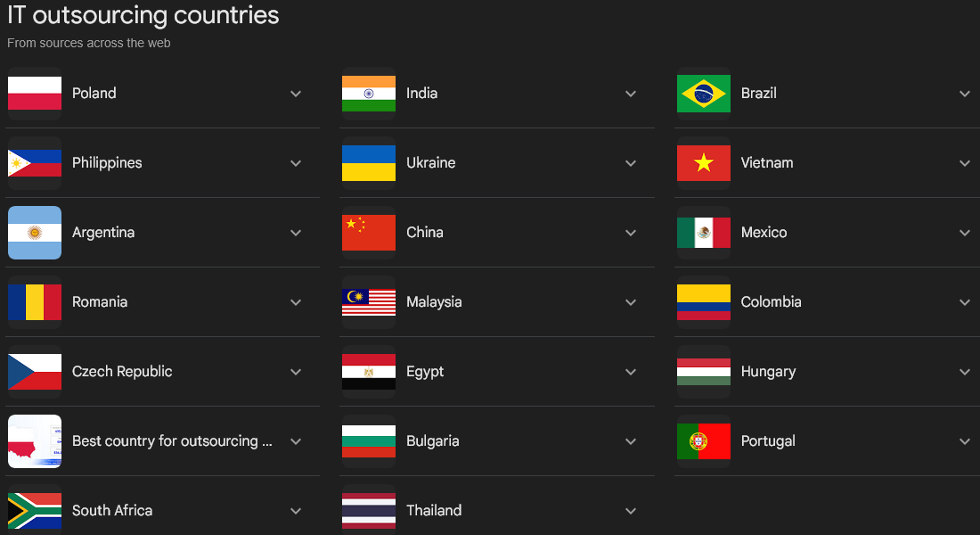Click the China country name
This screenshot has height=535, width=980.
[424, 232]
